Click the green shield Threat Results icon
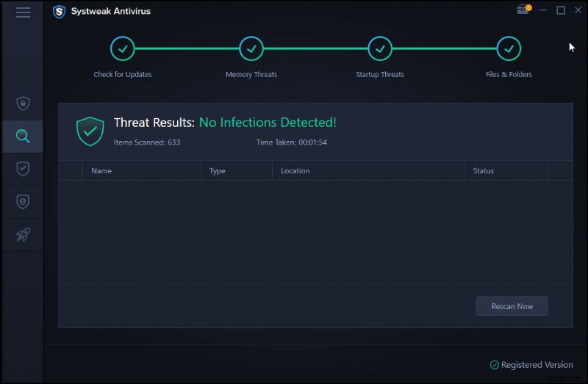Screen dimensions: 588x384 click(90, 131)
